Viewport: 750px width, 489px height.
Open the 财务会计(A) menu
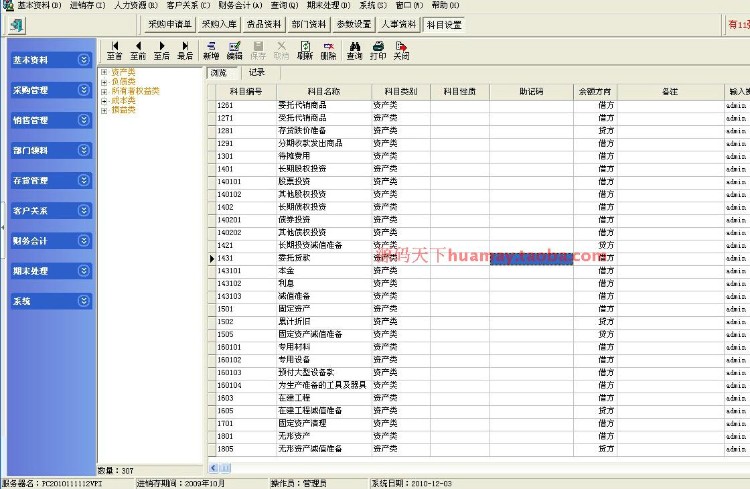coord(240,5)
